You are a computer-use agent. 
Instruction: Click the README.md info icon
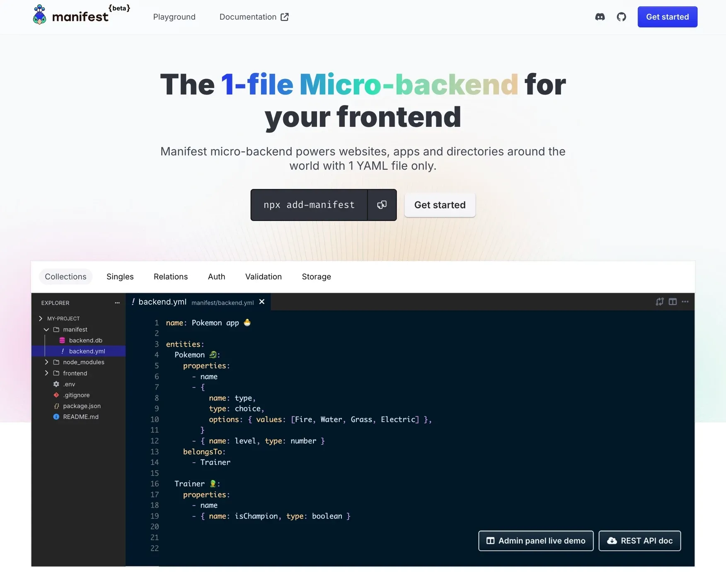[56, 417]
